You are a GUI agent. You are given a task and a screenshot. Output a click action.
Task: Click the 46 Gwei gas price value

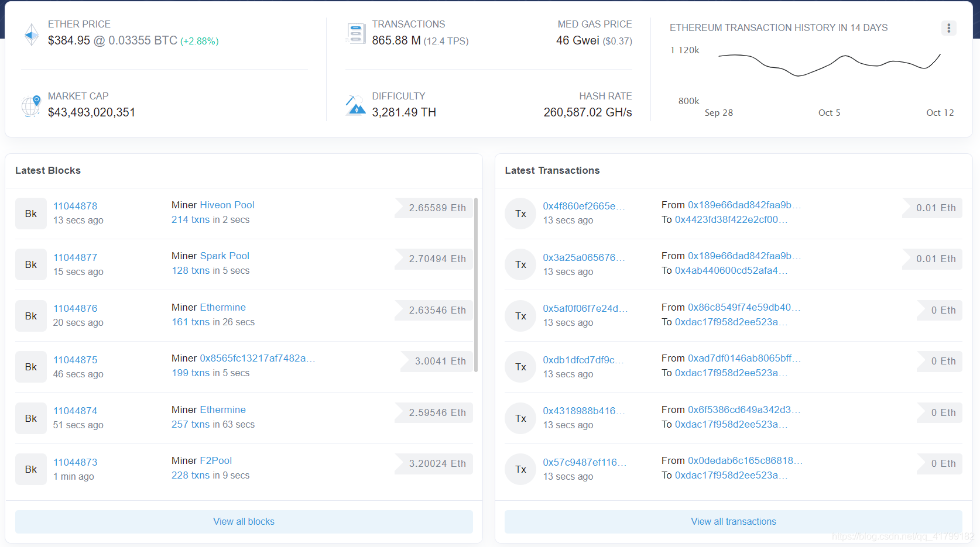(578, 40)
